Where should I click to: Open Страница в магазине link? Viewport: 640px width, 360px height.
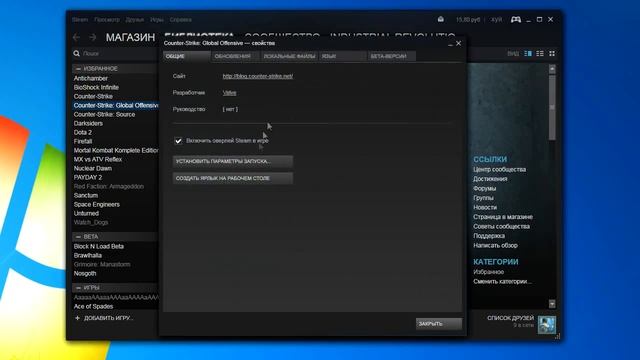[503, 217]
